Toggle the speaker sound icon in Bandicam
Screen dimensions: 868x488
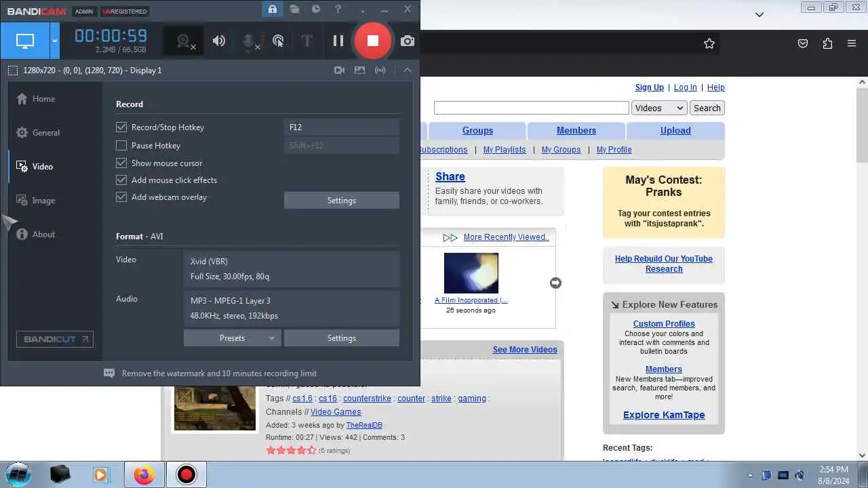point(218,41)
